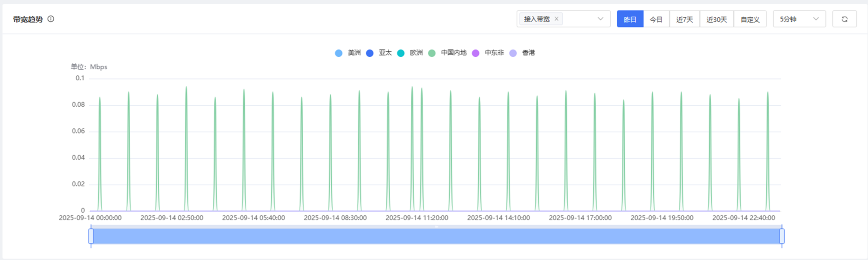
Task: Select the 近30天 time range
Action: tap(716, 19)
